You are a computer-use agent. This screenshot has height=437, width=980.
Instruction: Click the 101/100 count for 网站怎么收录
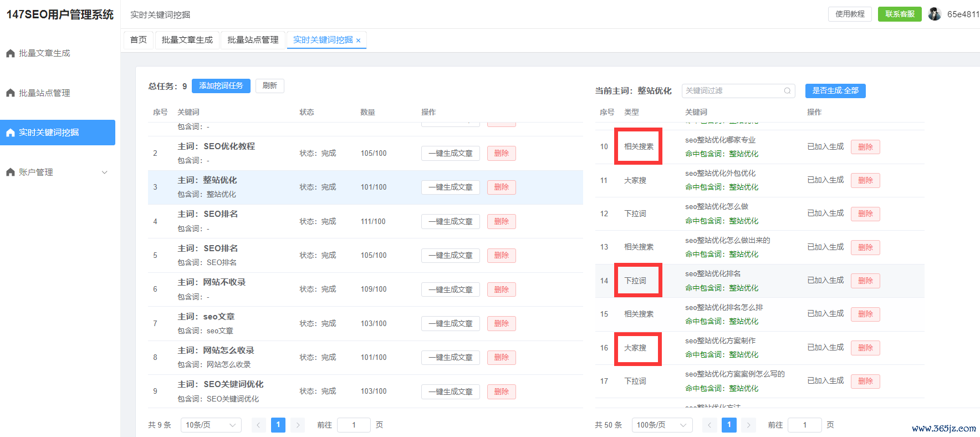point(374,358)
